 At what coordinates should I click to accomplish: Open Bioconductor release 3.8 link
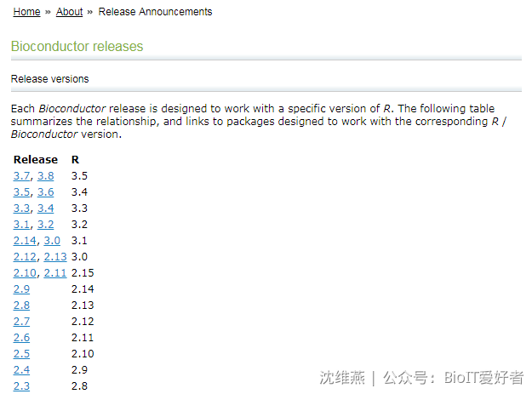coord(45,175)
